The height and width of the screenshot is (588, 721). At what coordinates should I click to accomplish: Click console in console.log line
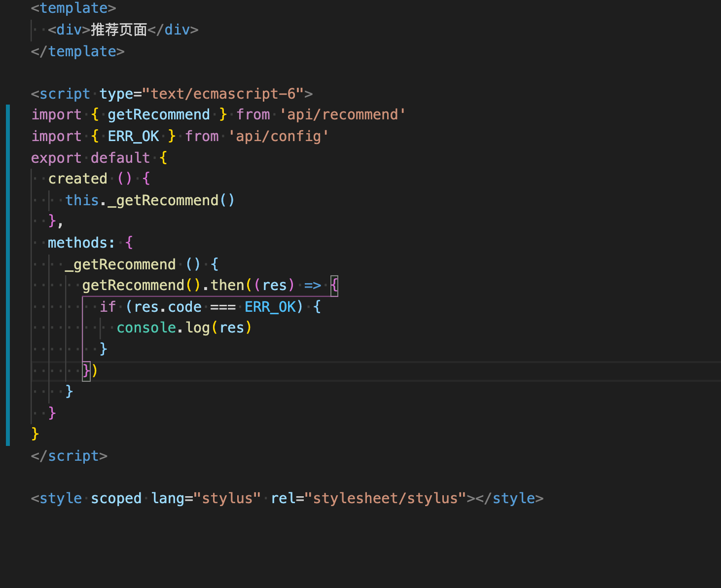(146, 328)
